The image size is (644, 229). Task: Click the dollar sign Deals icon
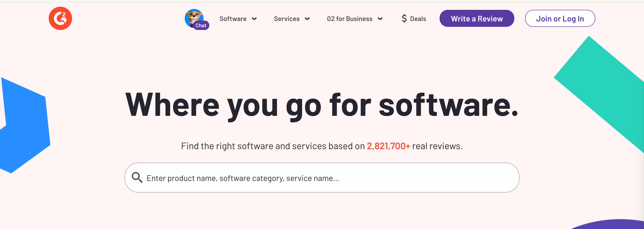click(404, 19)
